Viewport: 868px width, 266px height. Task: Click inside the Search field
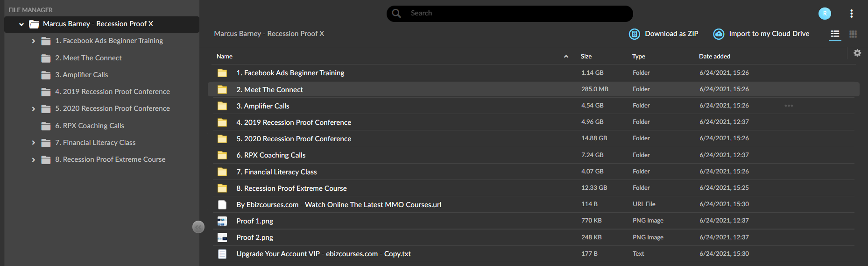[x=510, y=14]
